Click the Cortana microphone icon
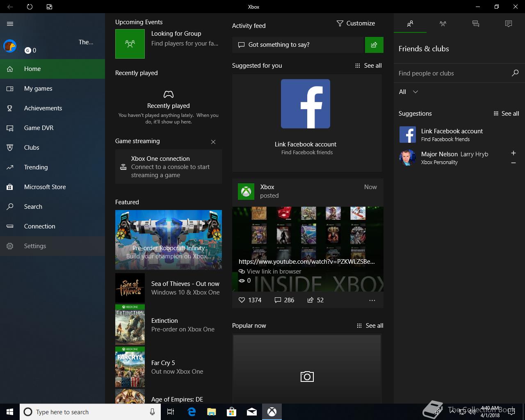The height and width of the screenshot is (420, 525). pyautogui.click(x=152, y=412)
